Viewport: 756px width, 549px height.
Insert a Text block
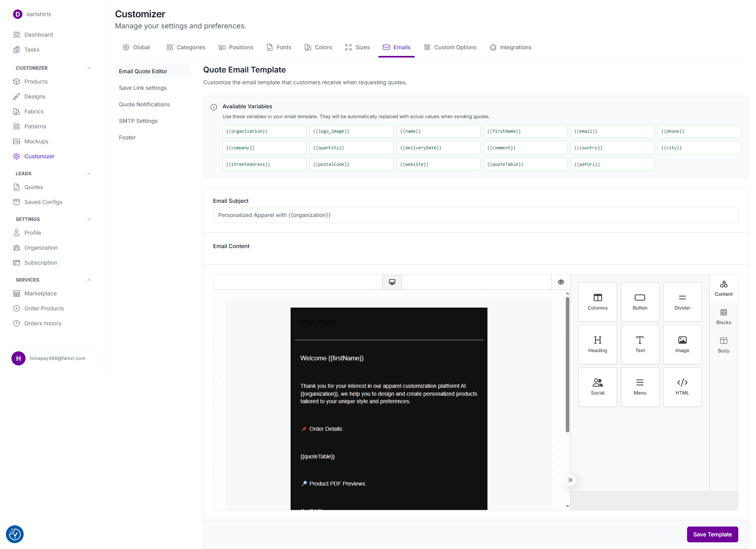pos(640,344)
